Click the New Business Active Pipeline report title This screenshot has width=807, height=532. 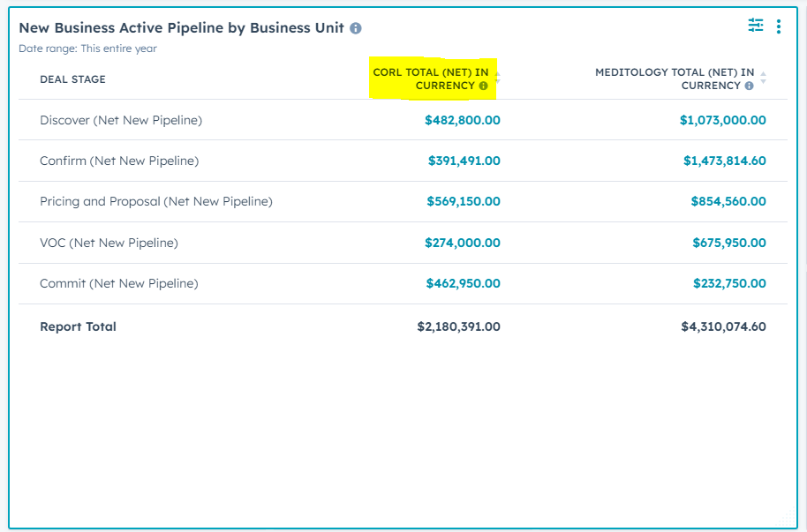point(181,27)
